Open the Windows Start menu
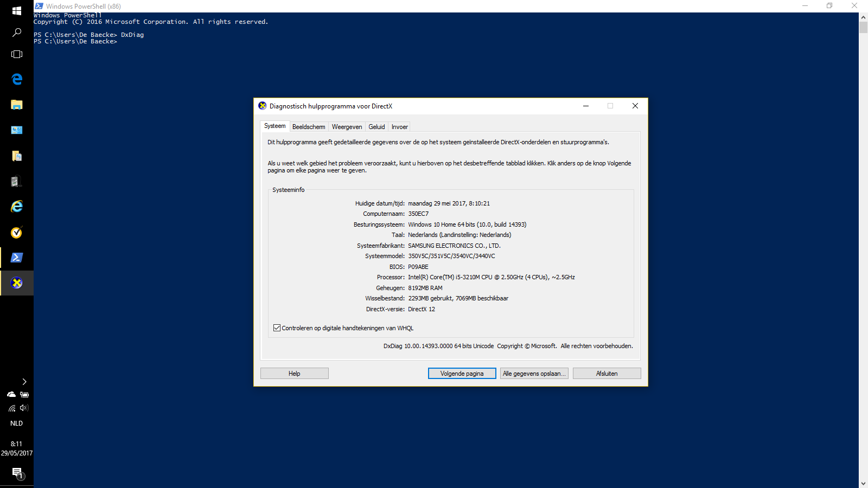Screen dimensions: 868x488 click(x=17, y=11)
